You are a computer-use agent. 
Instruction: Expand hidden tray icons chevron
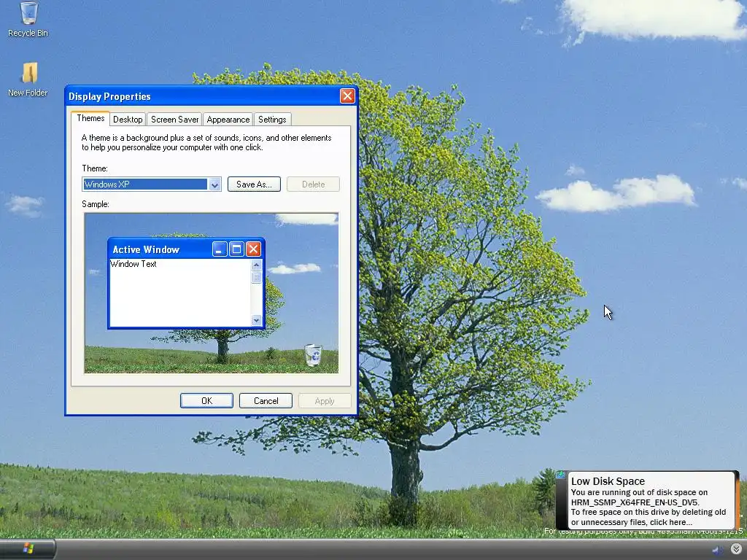click(736, 550)
